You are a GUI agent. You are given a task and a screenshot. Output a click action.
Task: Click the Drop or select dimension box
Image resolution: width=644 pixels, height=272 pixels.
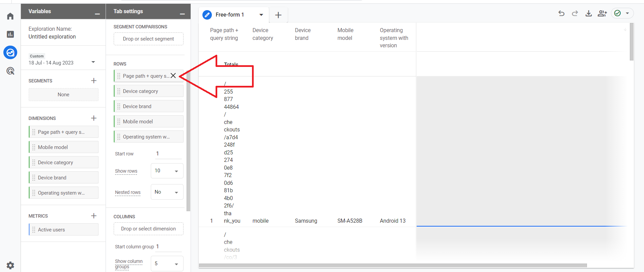point(148,229)
